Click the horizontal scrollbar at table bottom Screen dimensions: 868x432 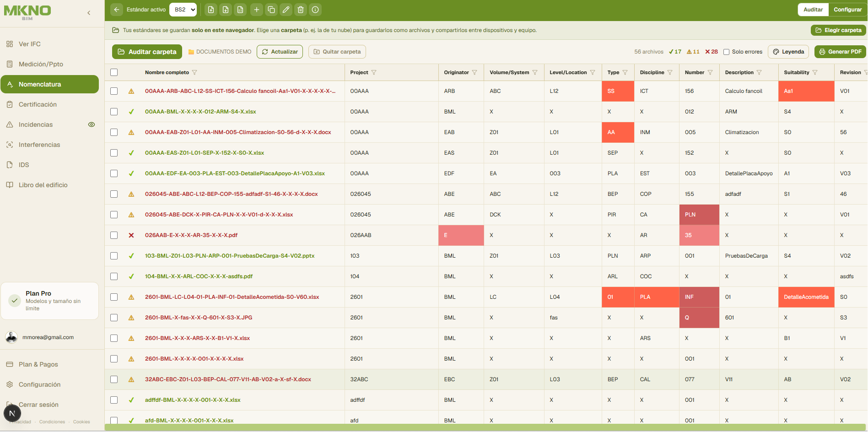[x=486, y=427]
